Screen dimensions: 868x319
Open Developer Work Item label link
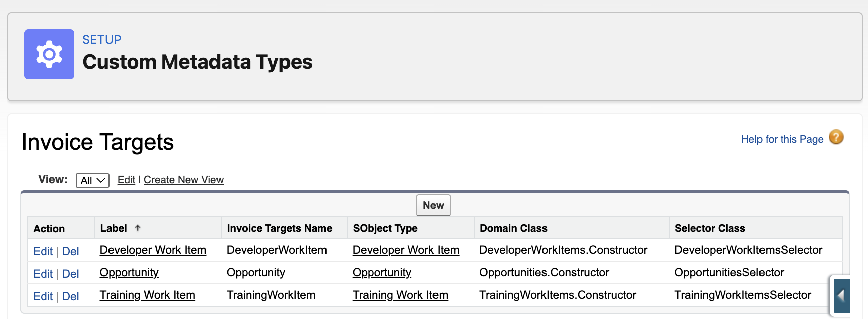(153, 250)
